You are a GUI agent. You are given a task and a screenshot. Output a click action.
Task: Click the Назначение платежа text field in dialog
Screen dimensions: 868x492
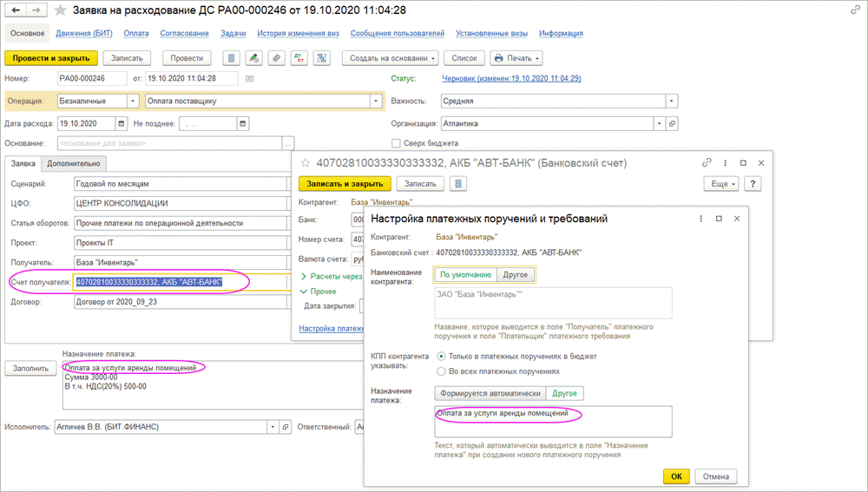pyautogui.click(x=552, y=422)
